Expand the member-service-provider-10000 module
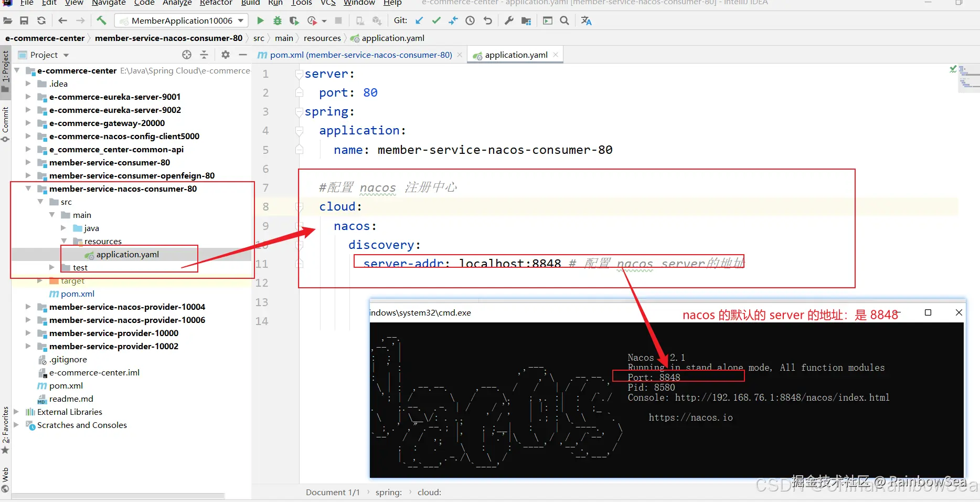 pos(28,333)
